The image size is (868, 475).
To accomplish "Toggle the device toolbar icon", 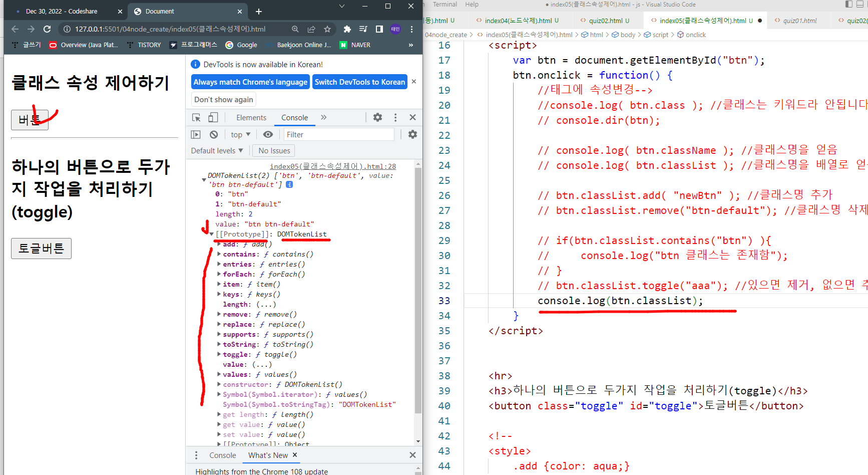I will click(213, 117).
